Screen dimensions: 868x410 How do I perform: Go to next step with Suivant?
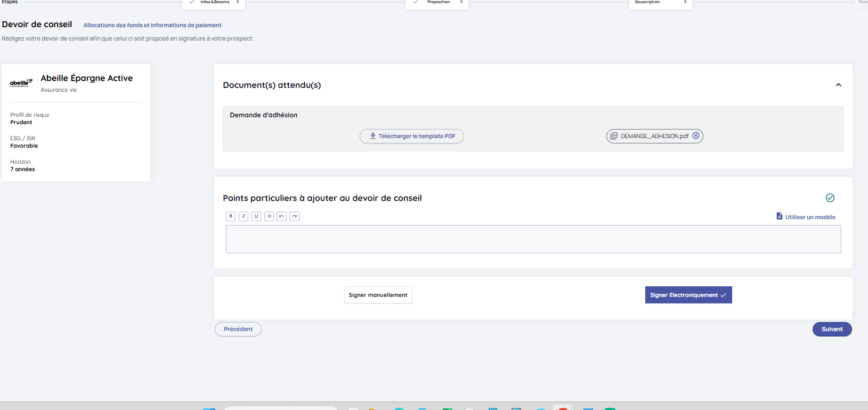pyautogui.click(x=832, y=329)
